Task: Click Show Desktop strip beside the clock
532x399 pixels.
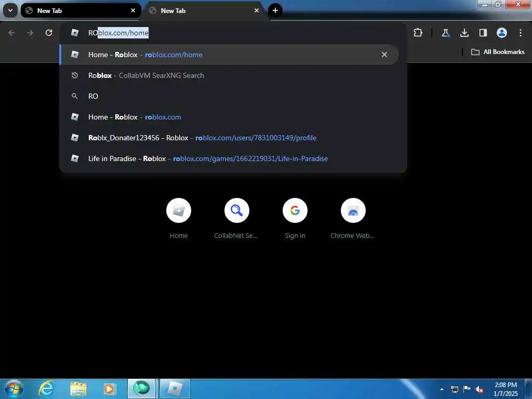Action: pos(528,389)
